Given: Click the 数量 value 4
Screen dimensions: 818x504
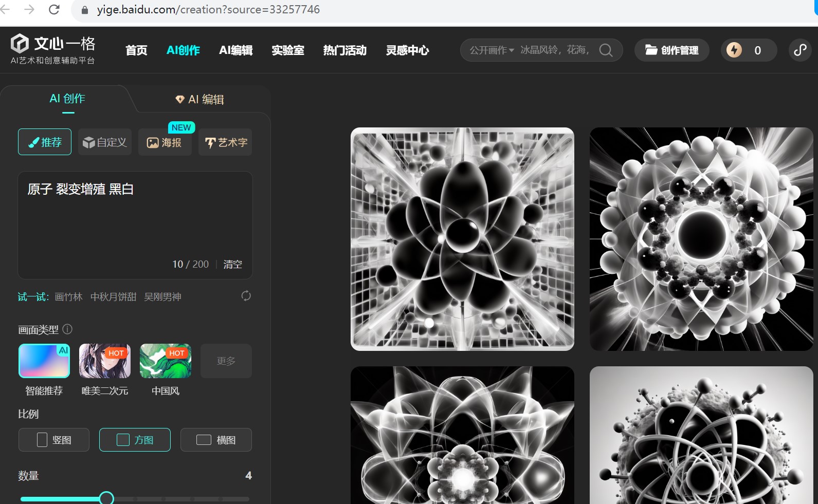Looking at the screenshot, I should [x=248, y=475].
